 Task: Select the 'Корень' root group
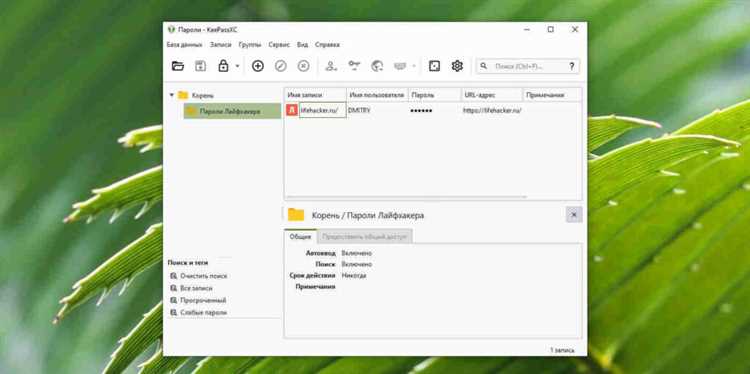[203, 95]
